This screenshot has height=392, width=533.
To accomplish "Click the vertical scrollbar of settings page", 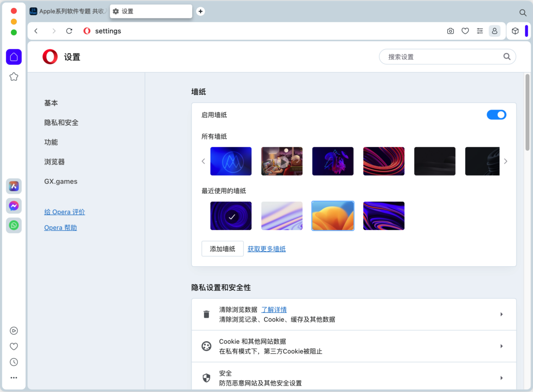I will 527,112.
